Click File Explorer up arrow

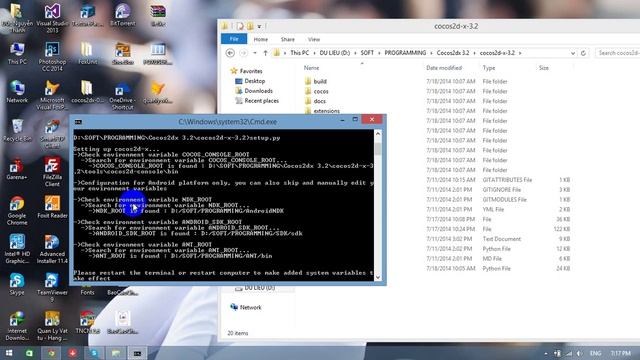(265, 53)
